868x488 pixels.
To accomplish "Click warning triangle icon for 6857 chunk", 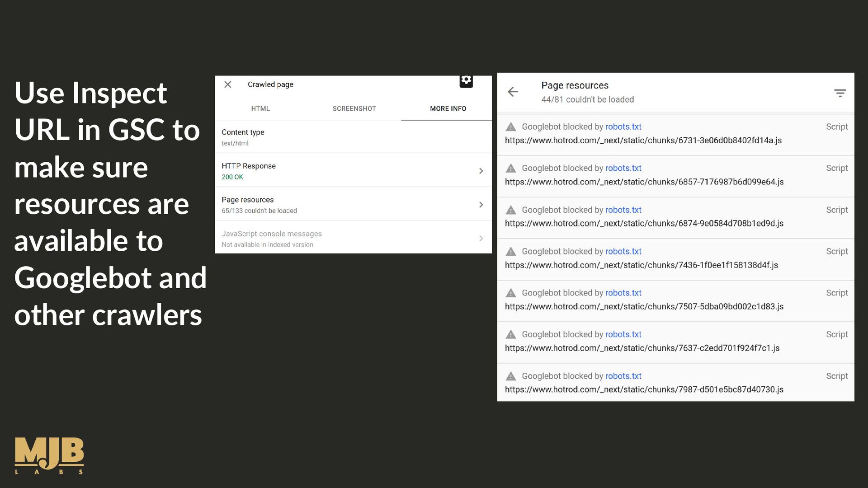I will [x=511, y=169].
